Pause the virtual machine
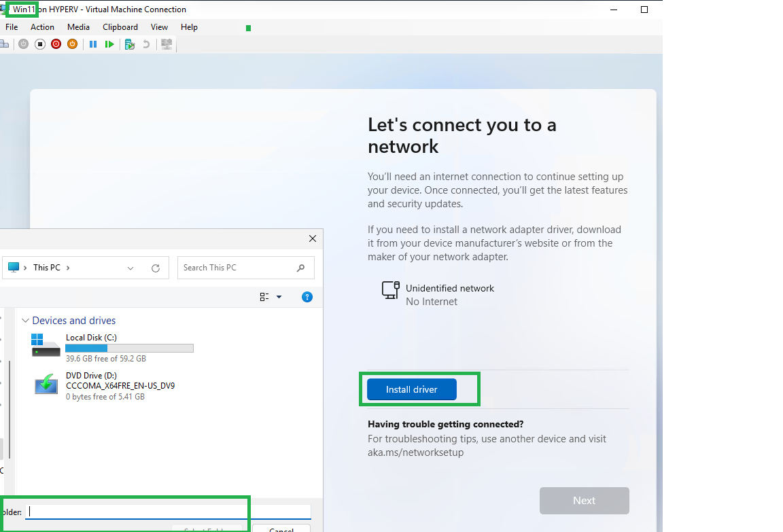783x532 pixels. [93, 44]
